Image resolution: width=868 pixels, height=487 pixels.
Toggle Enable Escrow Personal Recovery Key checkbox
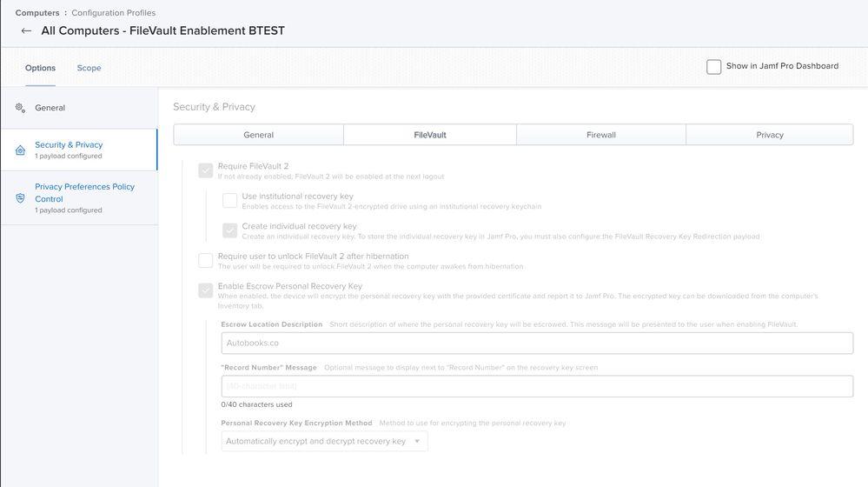205,290
